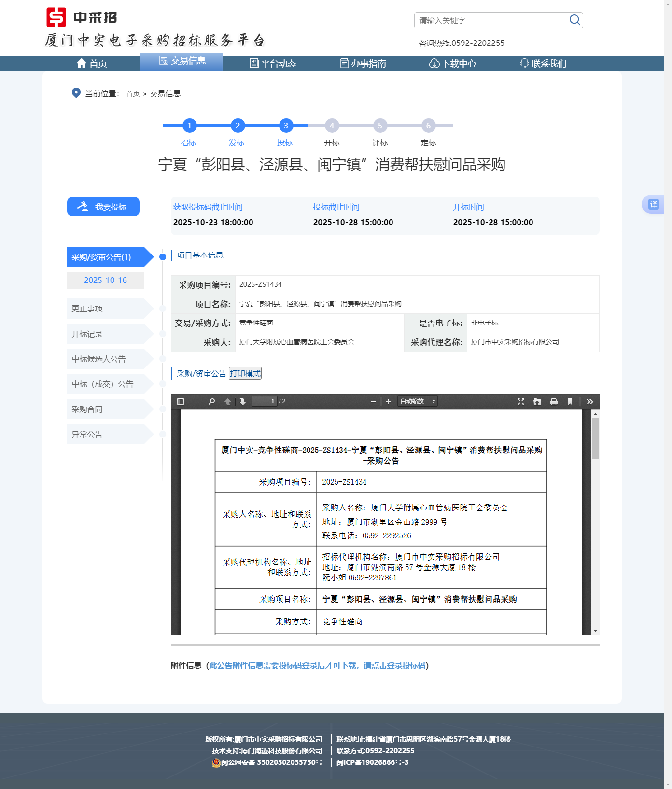Screen dimensions: 672x789
Task: Expand the PDF tools double-arrow menu
Action: 590,401
